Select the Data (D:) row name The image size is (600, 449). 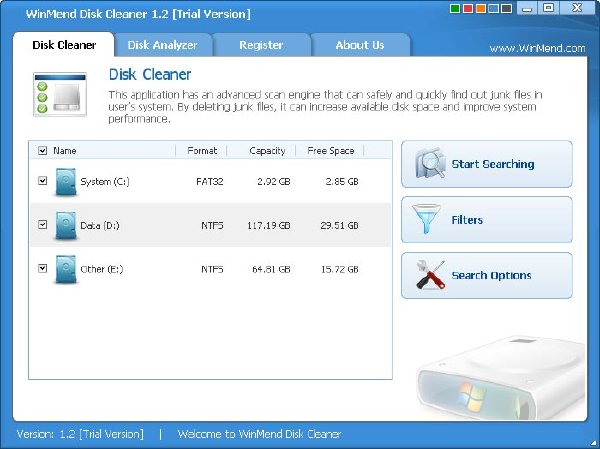click(99, 225)
